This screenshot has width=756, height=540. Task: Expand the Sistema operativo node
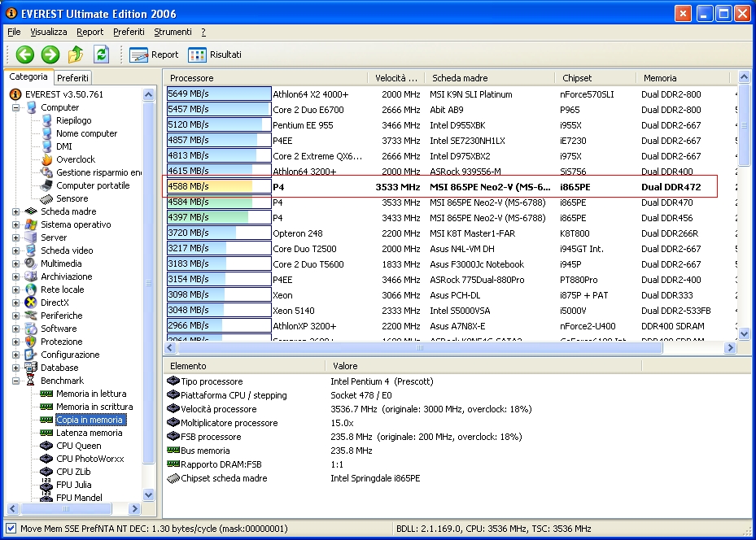16,224
